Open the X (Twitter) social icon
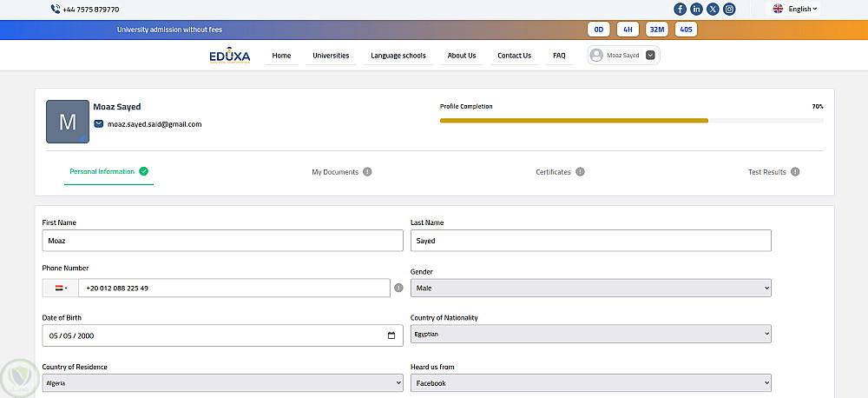Viewport: 868px width, 398px height. (713, 9)
